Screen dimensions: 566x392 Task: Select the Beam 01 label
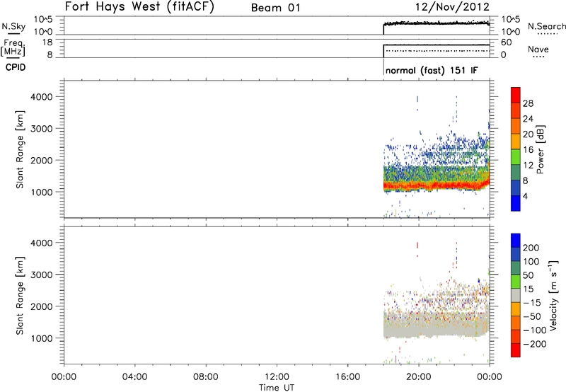[276, 8]
